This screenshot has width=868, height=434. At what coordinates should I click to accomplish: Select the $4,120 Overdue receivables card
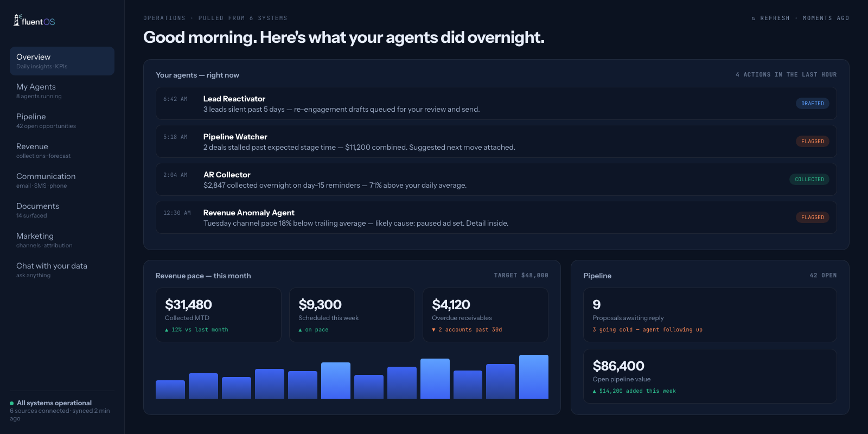click(x=486, y=315)
